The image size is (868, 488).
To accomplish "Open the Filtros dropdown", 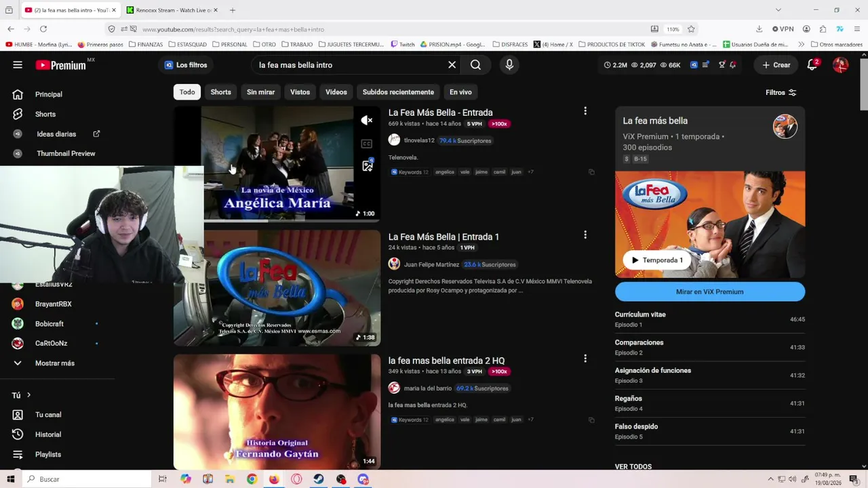I will pos(781,92).
